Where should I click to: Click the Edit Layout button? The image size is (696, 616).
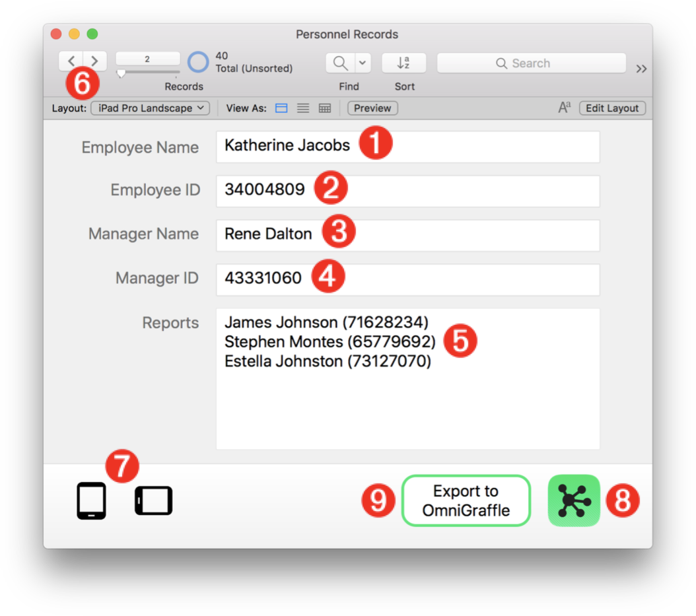coord(612,108)
